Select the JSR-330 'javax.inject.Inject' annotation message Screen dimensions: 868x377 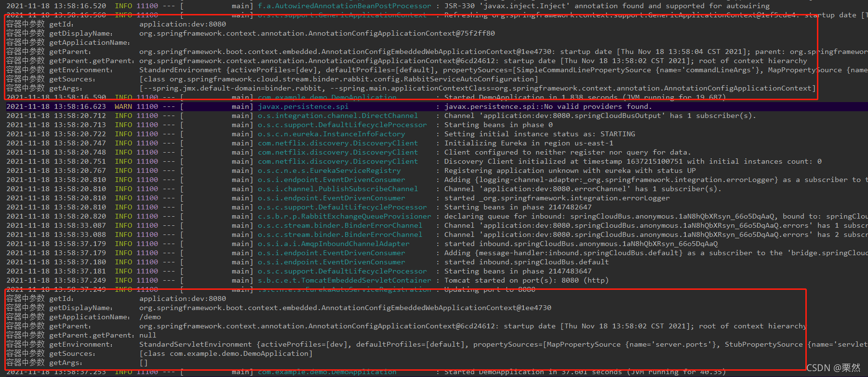pos(607,6)
